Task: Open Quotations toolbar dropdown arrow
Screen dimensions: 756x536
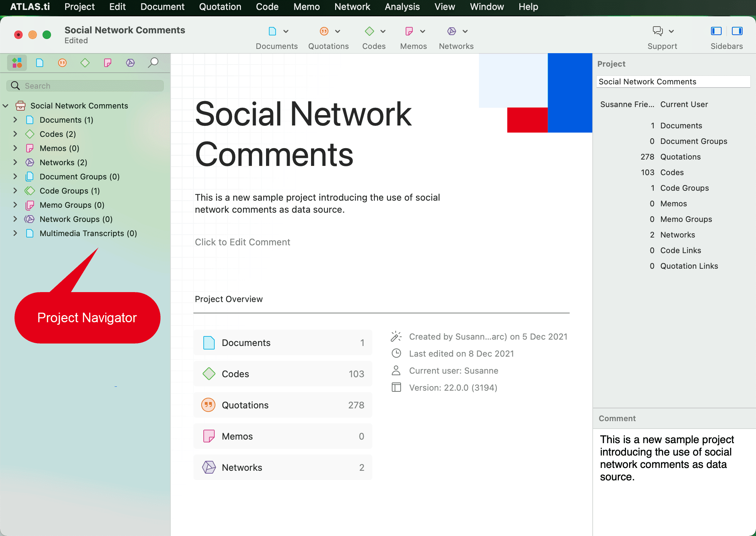Action: (338, 31)
